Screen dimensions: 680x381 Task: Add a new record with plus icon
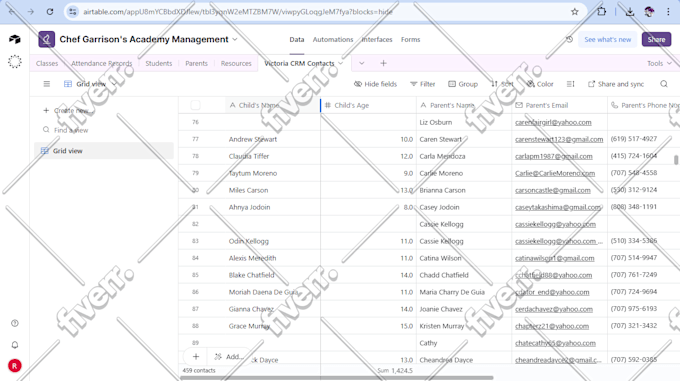click(196, 357)
